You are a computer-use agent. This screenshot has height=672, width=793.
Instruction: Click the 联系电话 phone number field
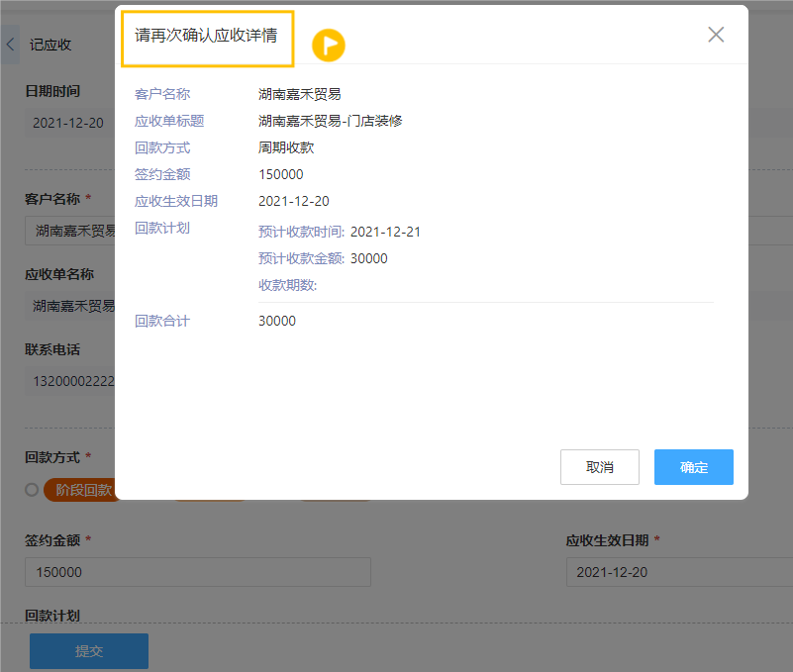tap(69, 382)
